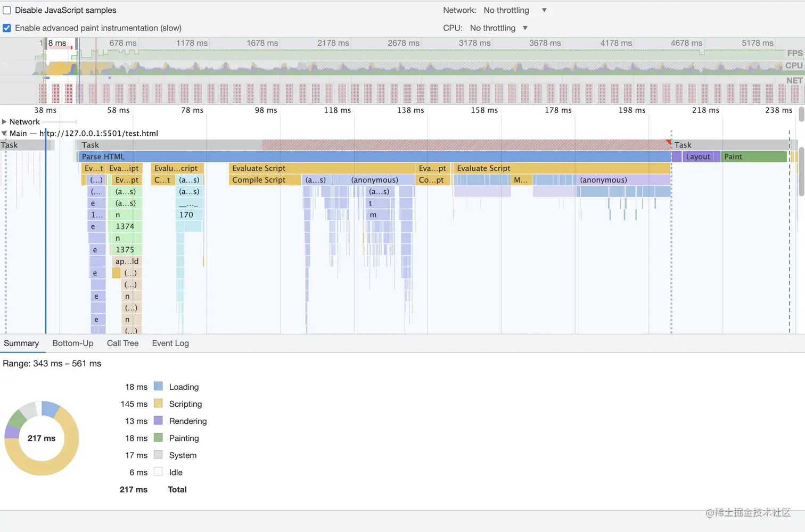Select the Eva...ipt flame bar
Viewport: 805px width, 532px height.
(124, 168)
